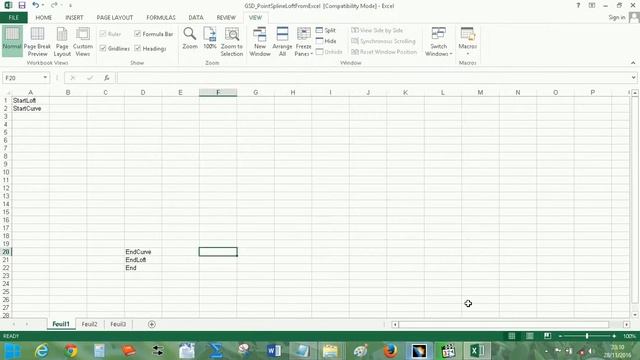Screen dimensions: 640x360
Task: Switch to the DATA tab
Action: point(196,18)
